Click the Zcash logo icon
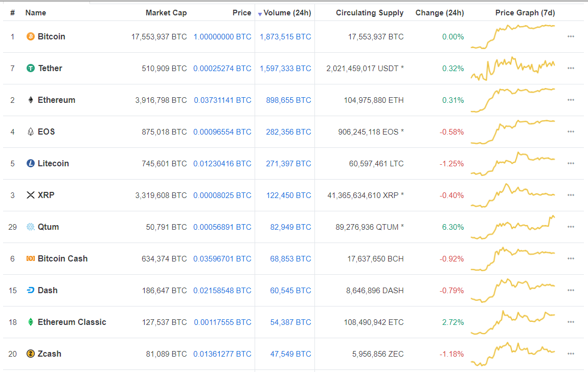 [31, 354]
